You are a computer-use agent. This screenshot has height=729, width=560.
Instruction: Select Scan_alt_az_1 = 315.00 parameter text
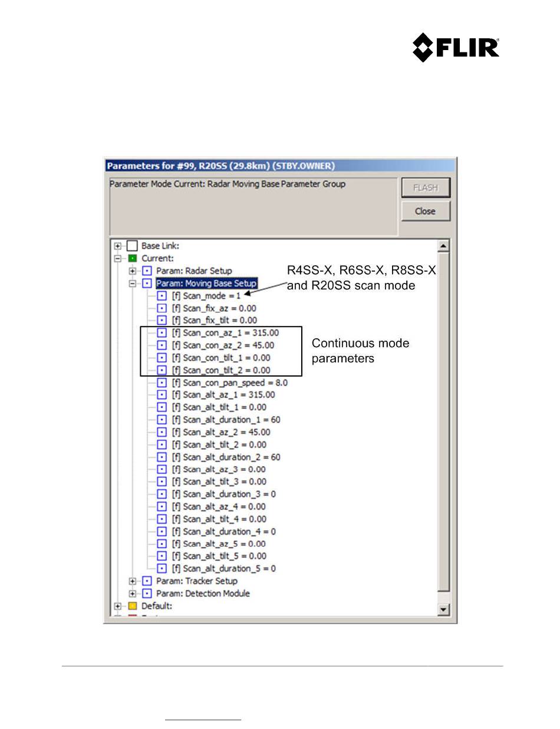pos(223,395)
